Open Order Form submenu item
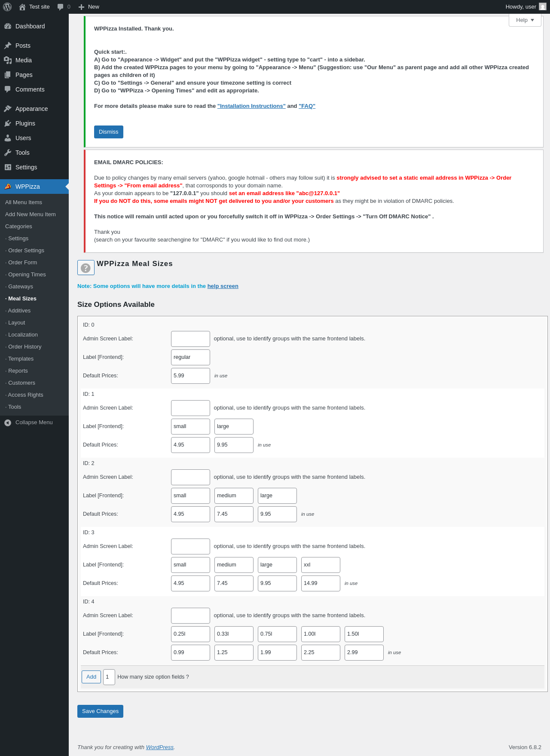This screenshot has height=756, width=550. (21, 263)
